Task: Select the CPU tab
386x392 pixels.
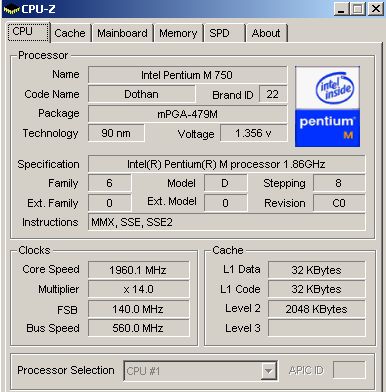Action: pyautogui.click(x=28, y=32)
